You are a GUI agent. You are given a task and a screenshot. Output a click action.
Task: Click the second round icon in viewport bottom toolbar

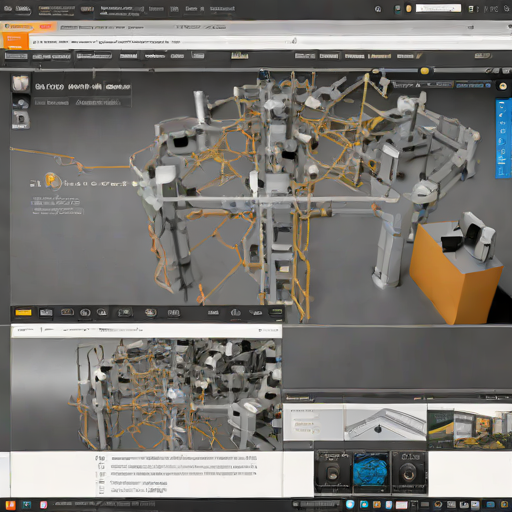102,312
